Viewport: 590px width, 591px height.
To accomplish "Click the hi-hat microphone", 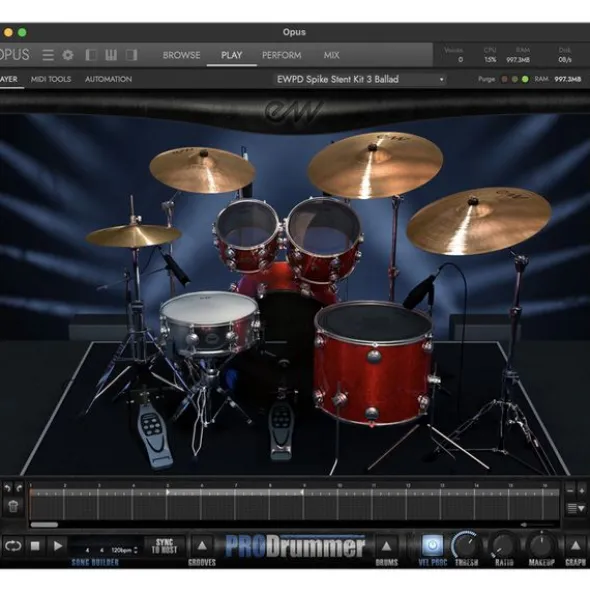I will click(x=176, y=268).
